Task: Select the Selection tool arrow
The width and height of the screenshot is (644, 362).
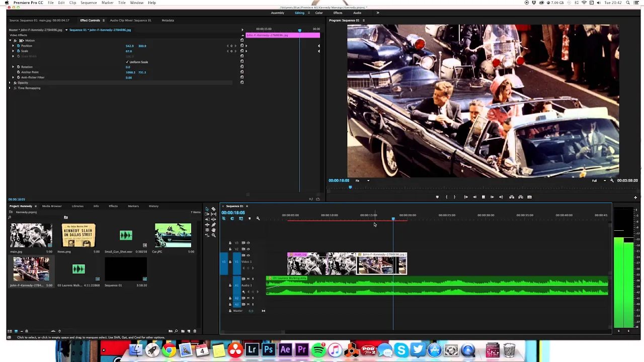Action: 207,209
